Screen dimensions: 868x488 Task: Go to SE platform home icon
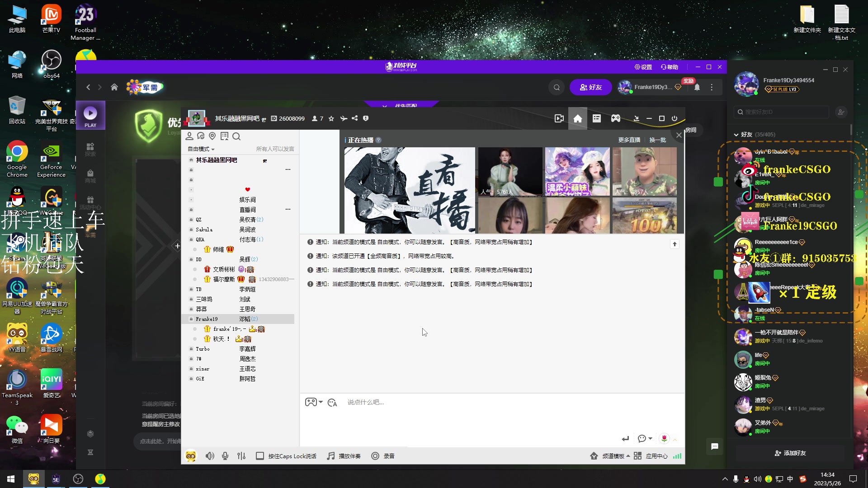click(x=114, y=87)
